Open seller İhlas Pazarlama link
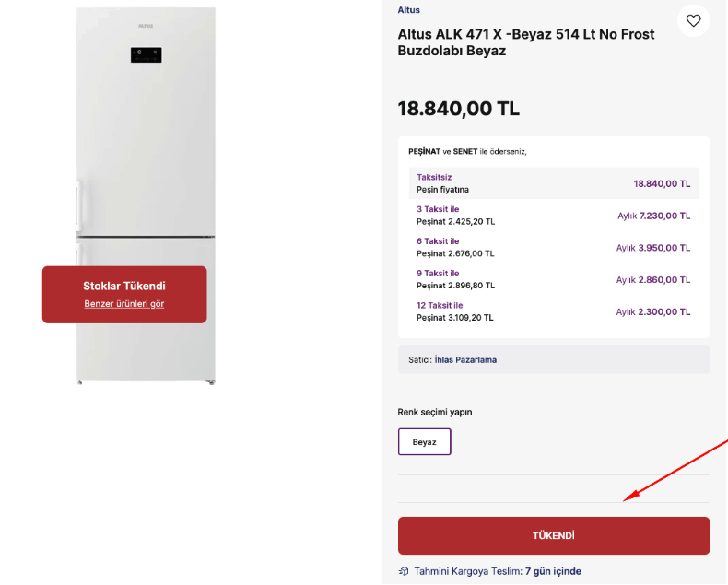The image size is (728, 585). pyautogui.click(x=465, y=360)
